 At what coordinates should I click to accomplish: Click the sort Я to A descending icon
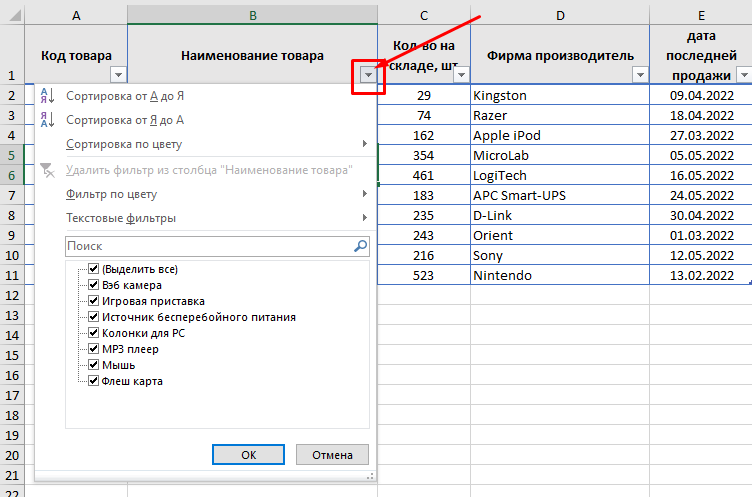47,119
